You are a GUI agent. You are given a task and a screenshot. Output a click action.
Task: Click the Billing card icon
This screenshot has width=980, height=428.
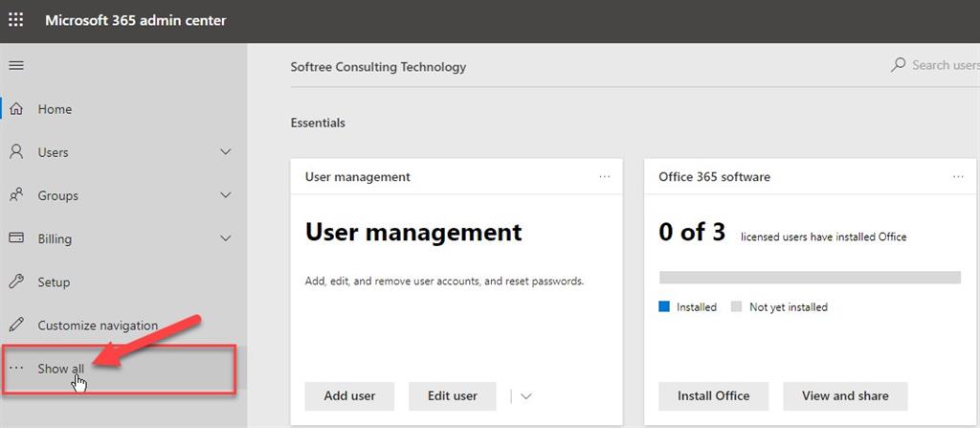16,238
